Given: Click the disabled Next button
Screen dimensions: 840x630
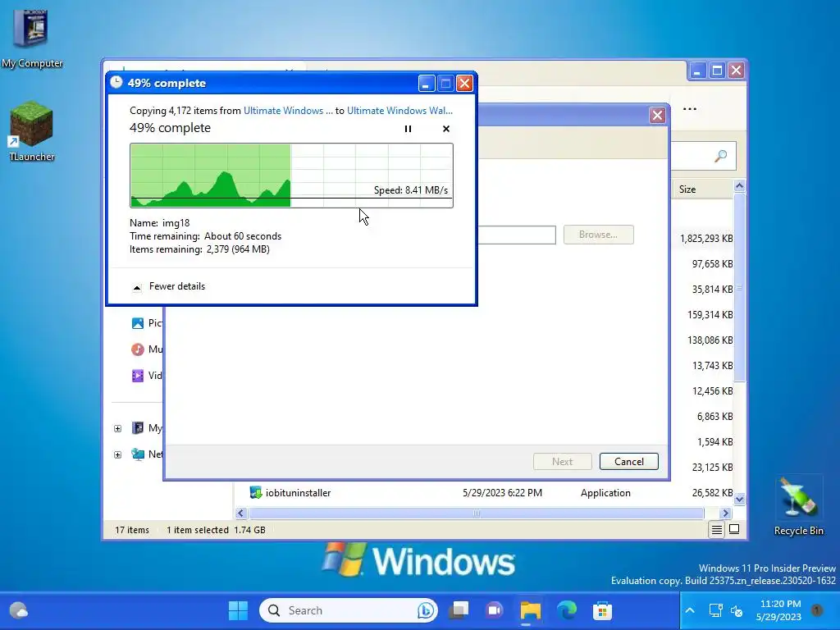Looking at the screenshot, I should [562, 461].
